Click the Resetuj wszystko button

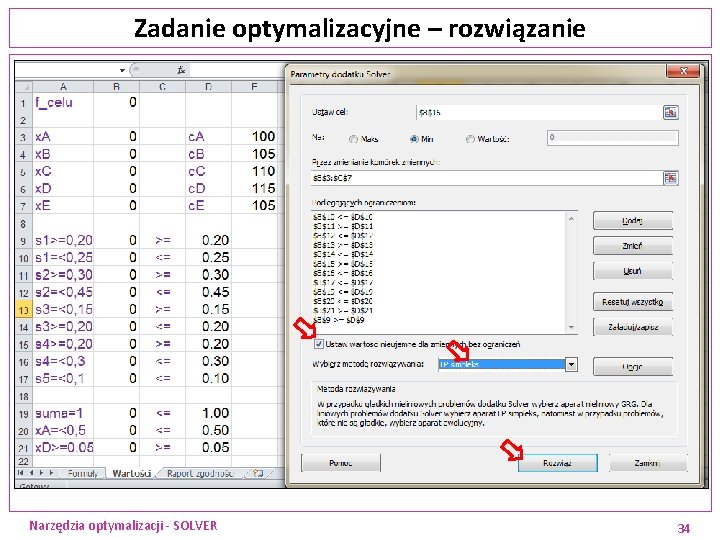632,302
